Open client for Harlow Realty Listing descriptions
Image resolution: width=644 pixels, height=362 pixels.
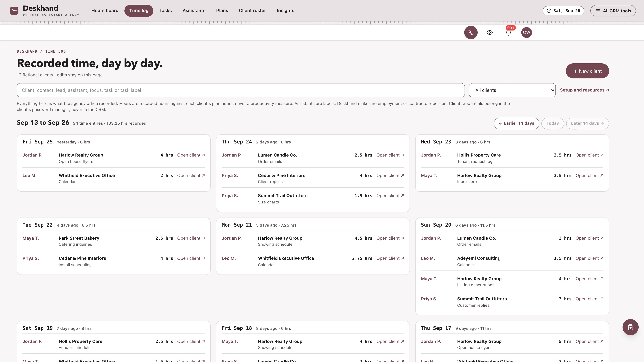point(589,279)
